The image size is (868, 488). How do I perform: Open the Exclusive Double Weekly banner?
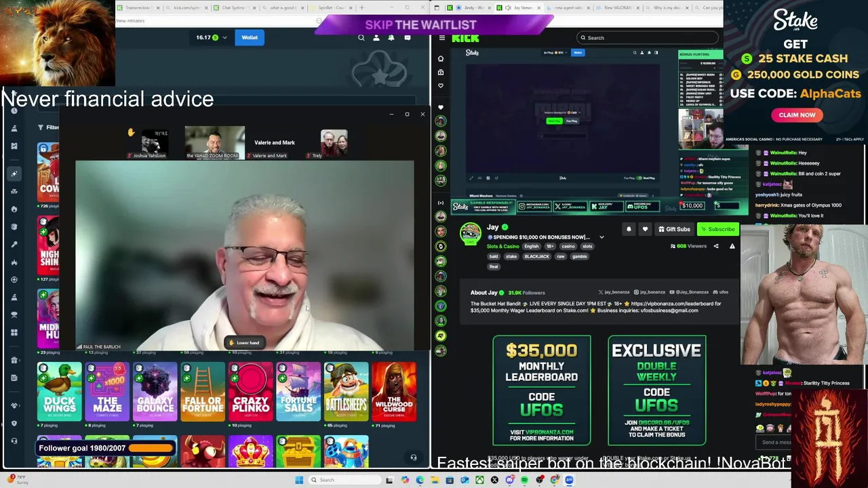(656, 390)
